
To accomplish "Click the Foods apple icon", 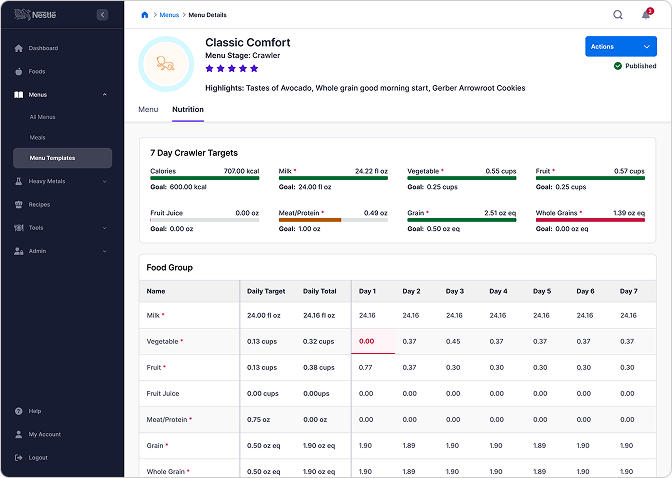I will coord(18,72).
